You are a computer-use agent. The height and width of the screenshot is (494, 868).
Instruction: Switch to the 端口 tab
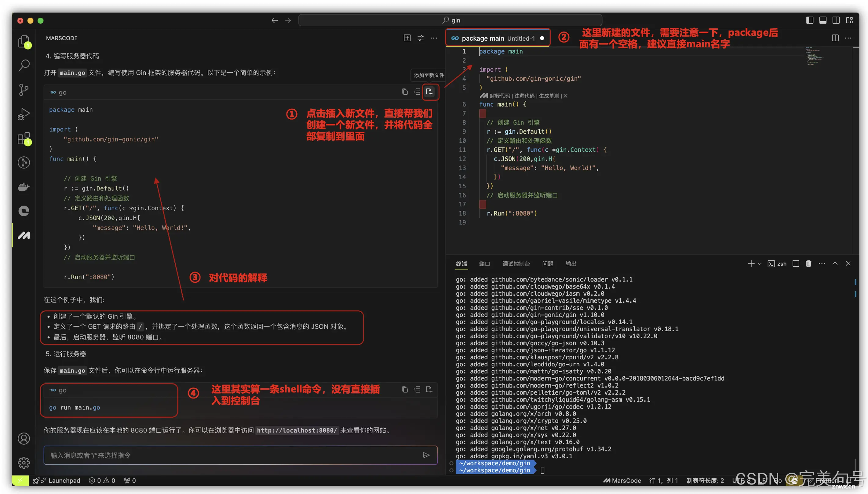pos(484,263)
